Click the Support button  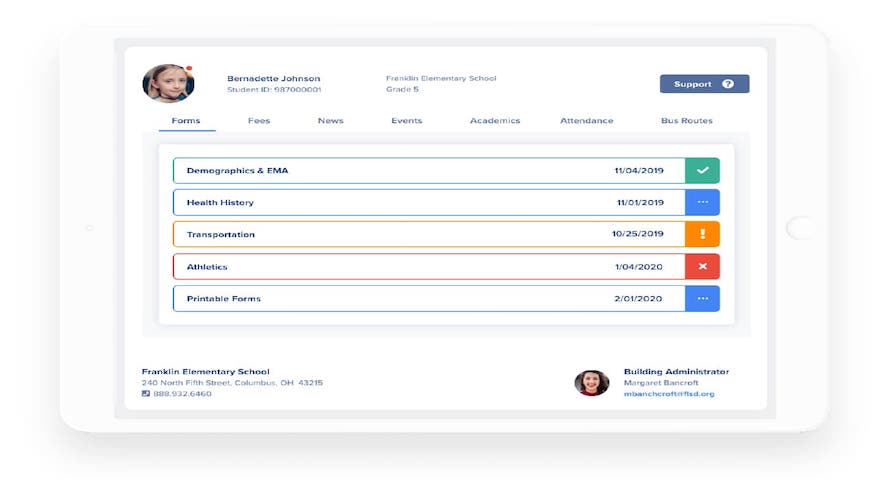[704, 84]
